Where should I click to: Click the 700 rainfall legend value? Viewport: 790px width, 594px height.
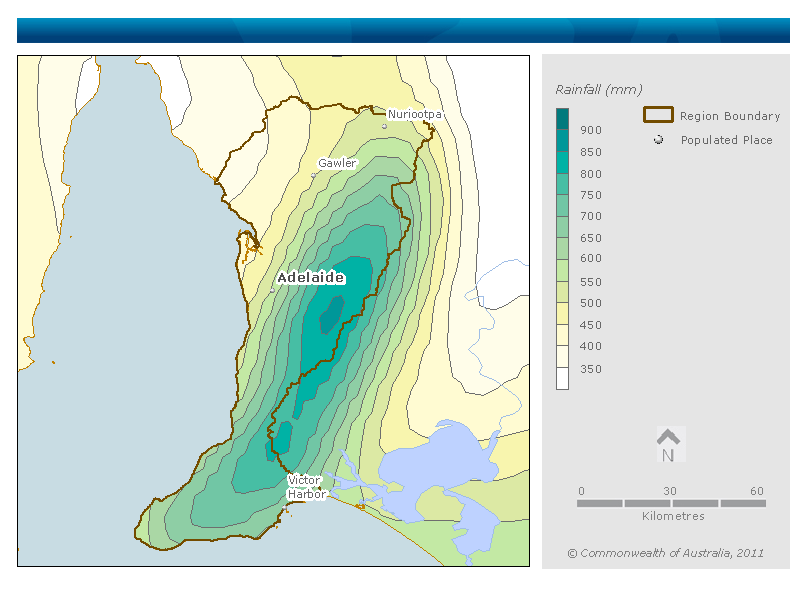tap(590, 217)
